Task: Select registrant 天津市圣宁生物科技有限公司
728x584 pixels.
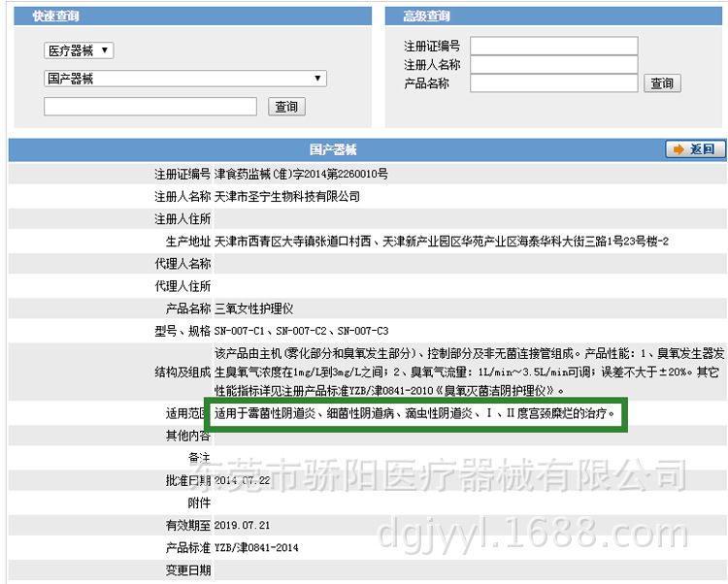Action: [x=287, y=197]
